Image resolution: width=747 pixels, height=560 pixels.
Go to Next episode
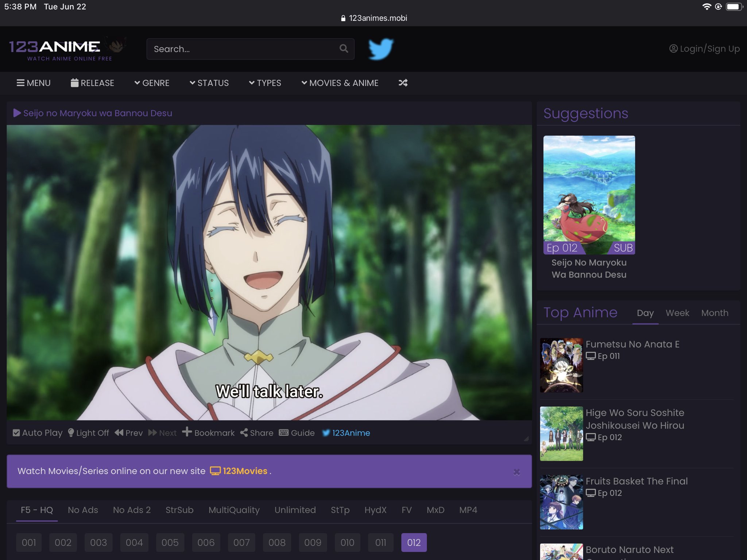click(162, 433)
